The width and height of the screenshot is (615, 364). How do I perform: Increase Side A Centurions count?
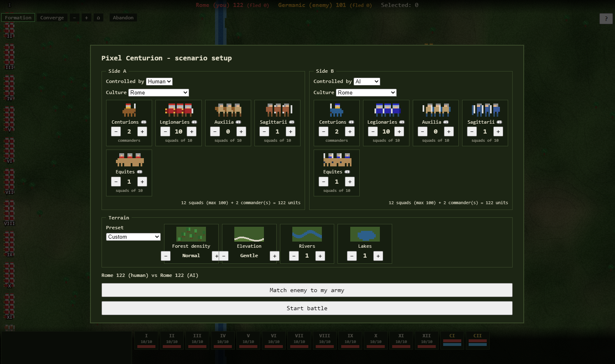(142, 131)
